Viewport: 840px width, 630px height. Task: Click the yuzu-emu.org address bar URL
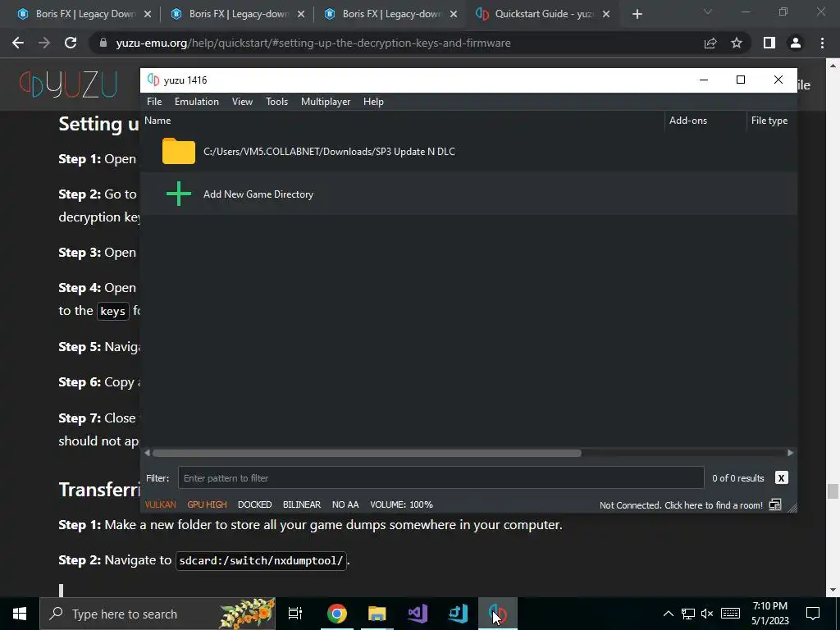pyautogui.click(x=313, y=43)
